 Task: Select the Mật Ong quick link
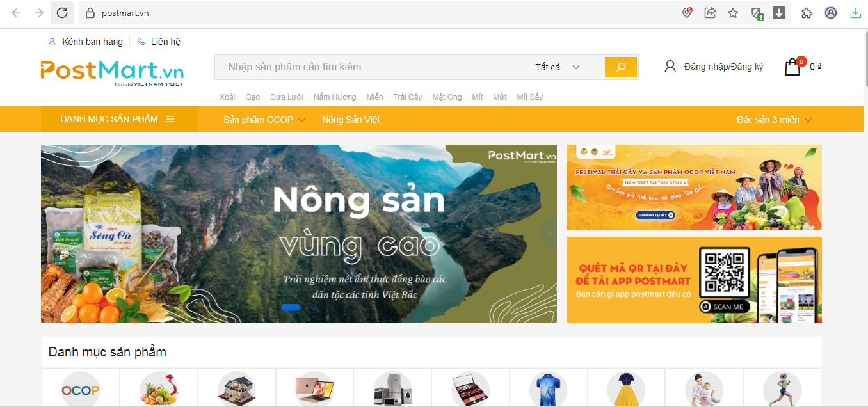(446, 97)
